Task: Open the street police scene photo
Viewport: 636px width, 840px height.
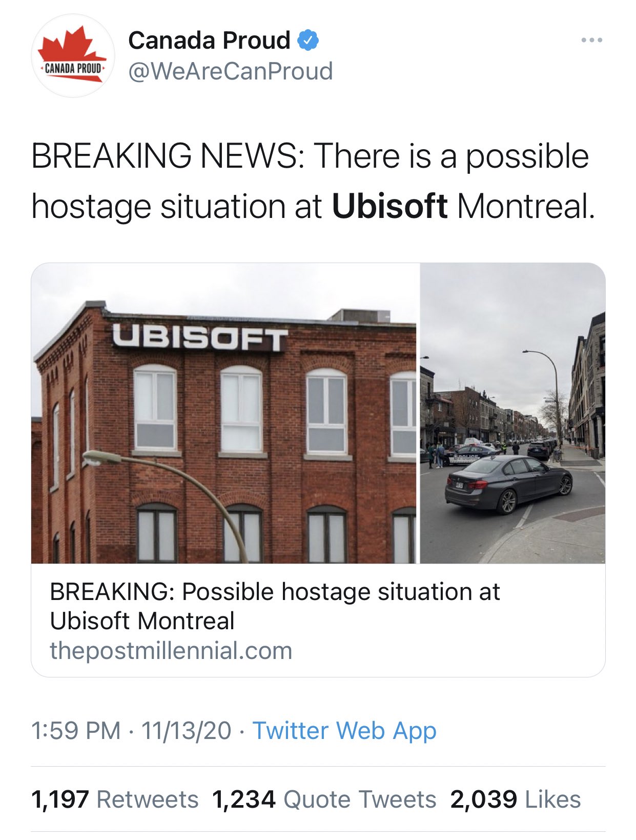Action: tap(512, 413)
